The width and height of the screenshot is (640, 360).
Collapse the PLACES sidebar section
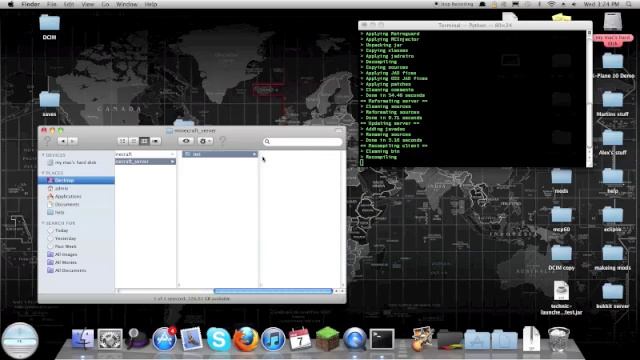pyautogui.click(x=43, y=173)
